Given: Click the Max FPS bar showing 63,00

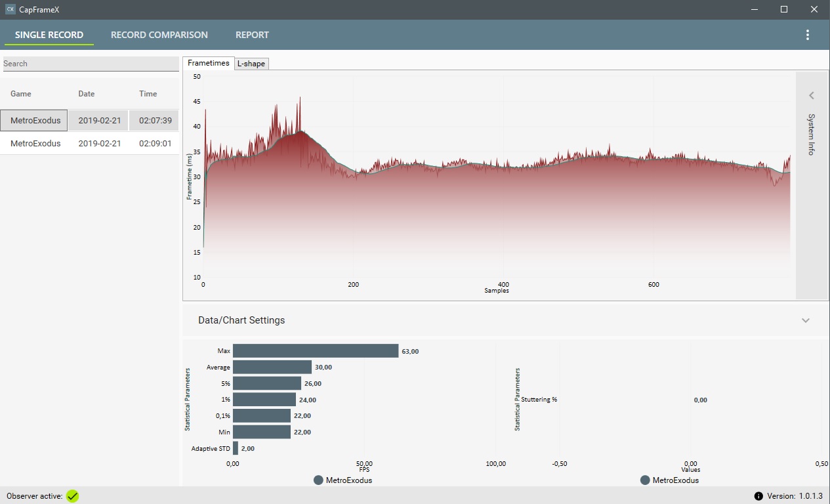Looking at the screenshot, I should pos(316,351).
